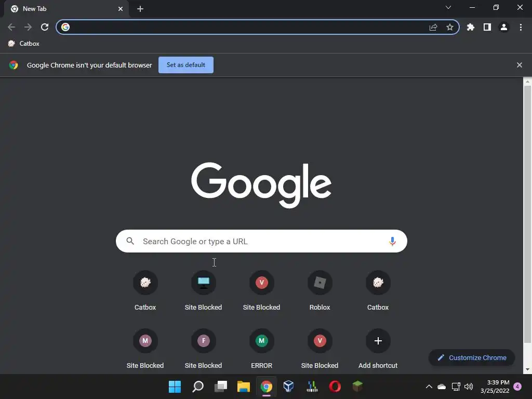Expand the tab search chevron

[x=448, y=7]
